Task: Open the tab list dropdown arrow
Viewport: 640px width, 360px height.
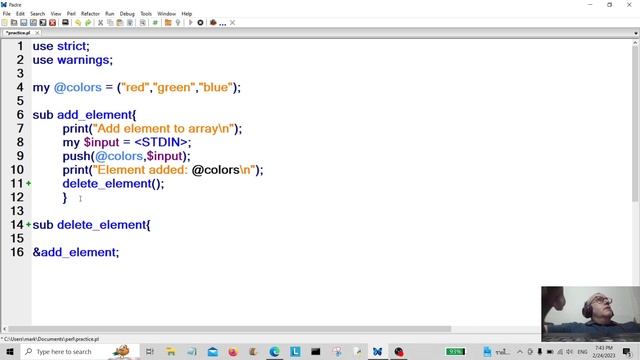Action: [x=636, y=33]
